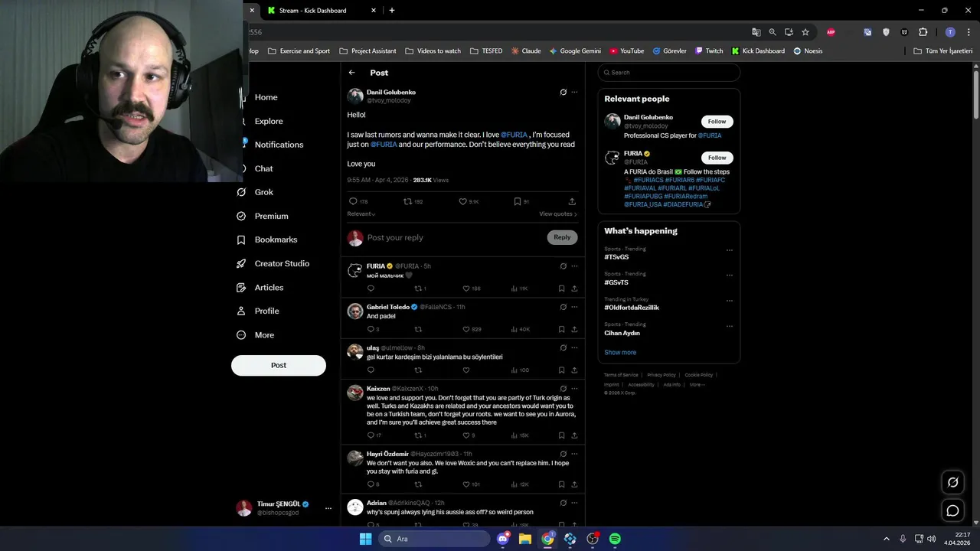Click the X Search box
Viewport: 980px width, 551px height.
[x=669, y=73]
